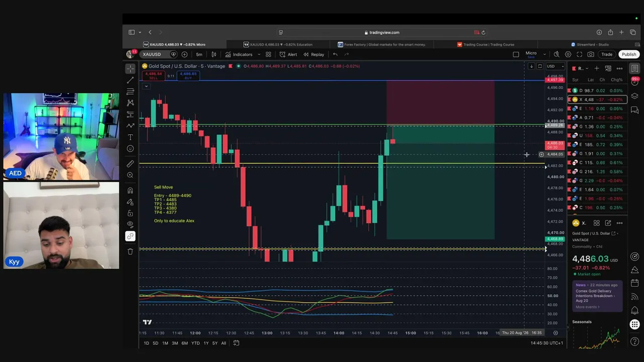Click the blue BUY price button
Screen dimensions: 644x362
188,75
